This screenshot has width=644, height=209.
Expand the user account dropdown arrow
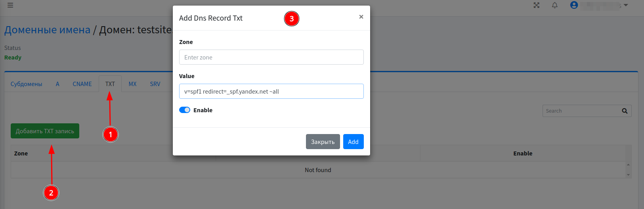[x=626, y=5]
